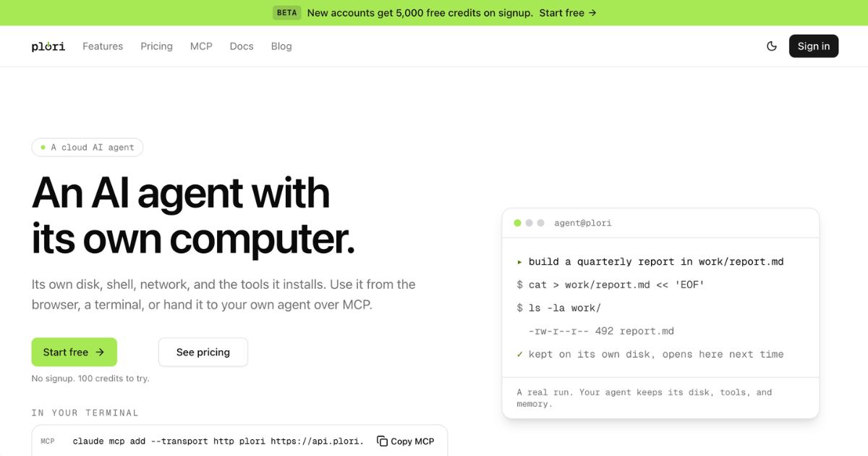Visit the Blog nav item

coord(281,46)
